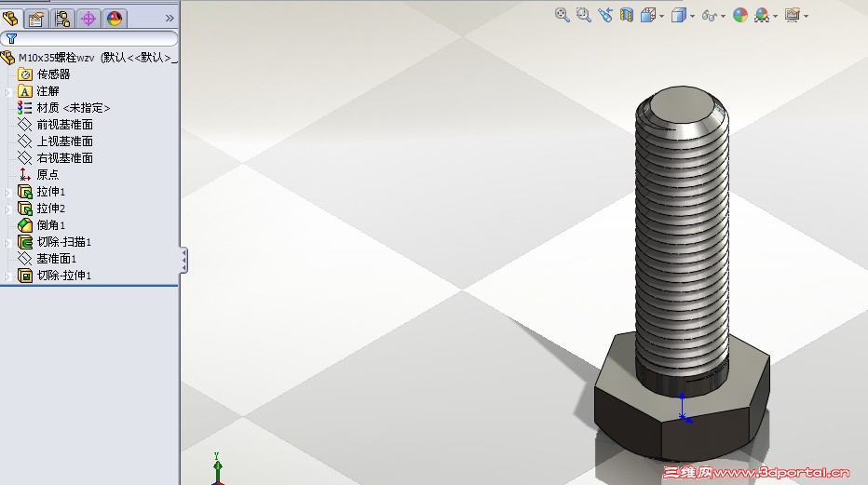Select the 右视基准面 right plane
The height and width of the screenshot is (485, 868).
click(x=65, y=157)
